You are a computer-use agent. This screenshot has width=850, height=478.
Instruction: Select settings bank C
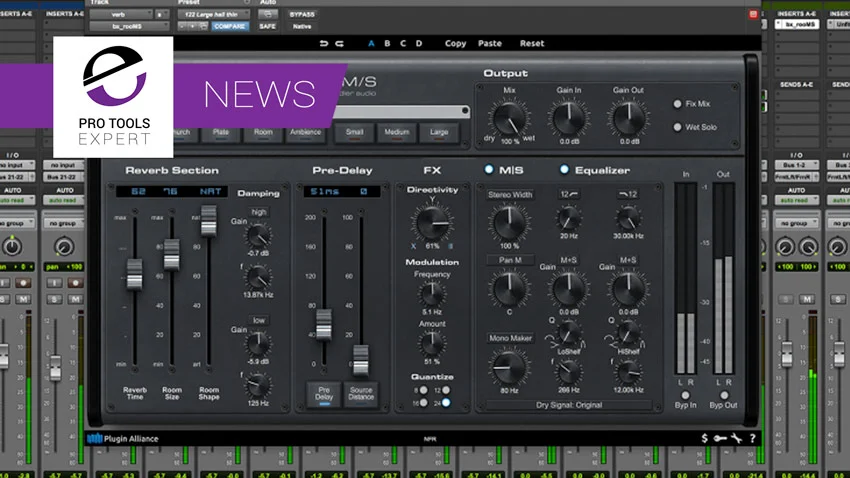[403, 43]
